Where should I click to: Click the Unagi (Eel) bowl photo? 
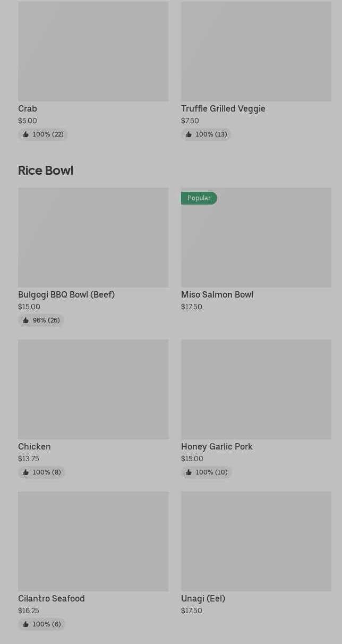[256, 541]
